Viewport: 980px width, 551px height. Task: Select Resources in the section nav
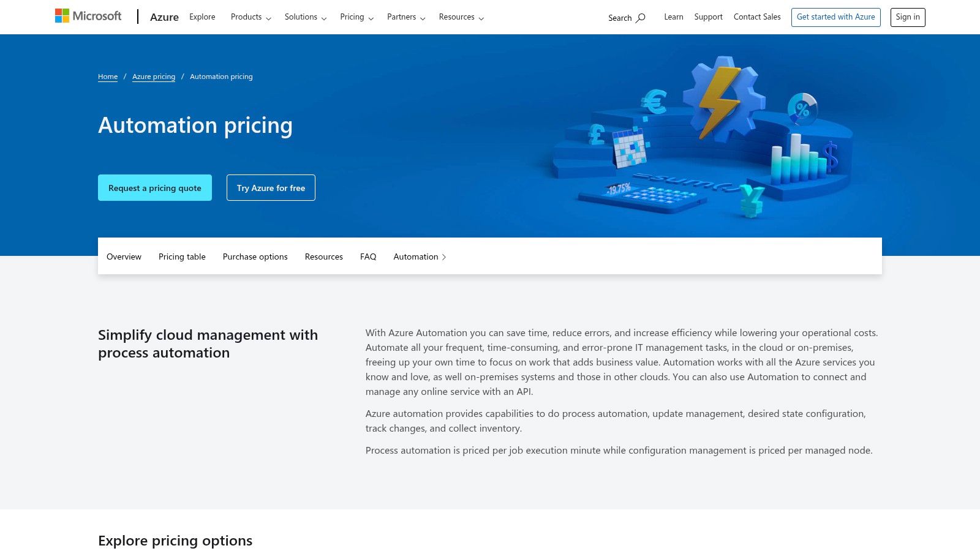(324, 257)
